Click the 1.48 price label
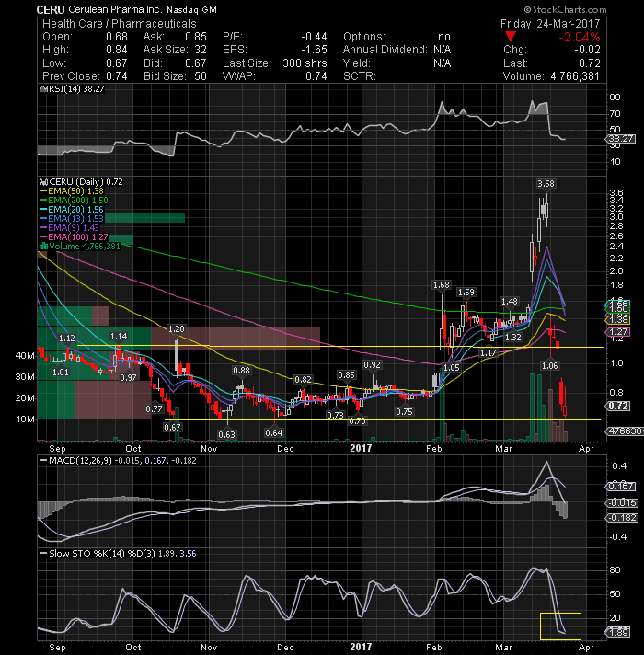This screenshot has width=644, height=655. coord(510,302)
